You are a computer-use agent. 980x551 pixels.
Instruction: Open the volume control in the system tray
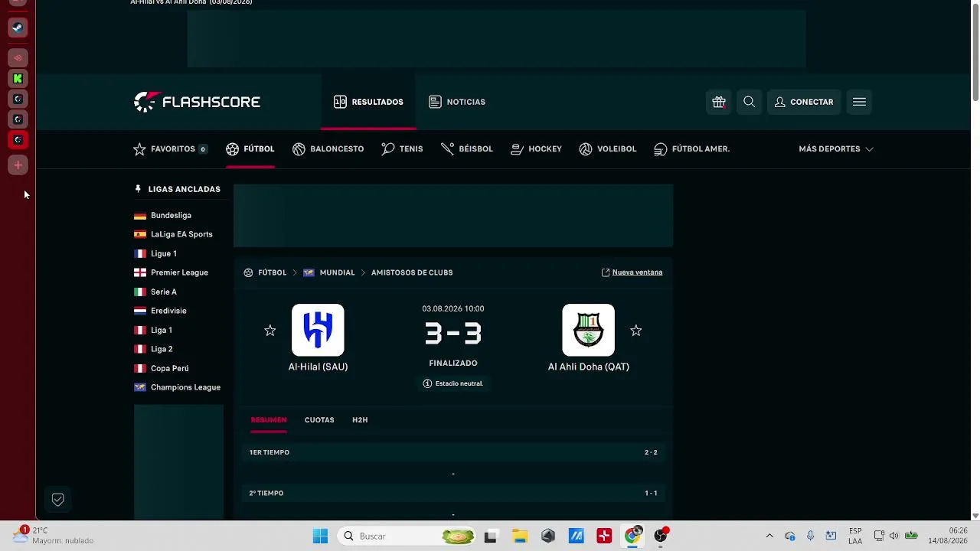893,536
